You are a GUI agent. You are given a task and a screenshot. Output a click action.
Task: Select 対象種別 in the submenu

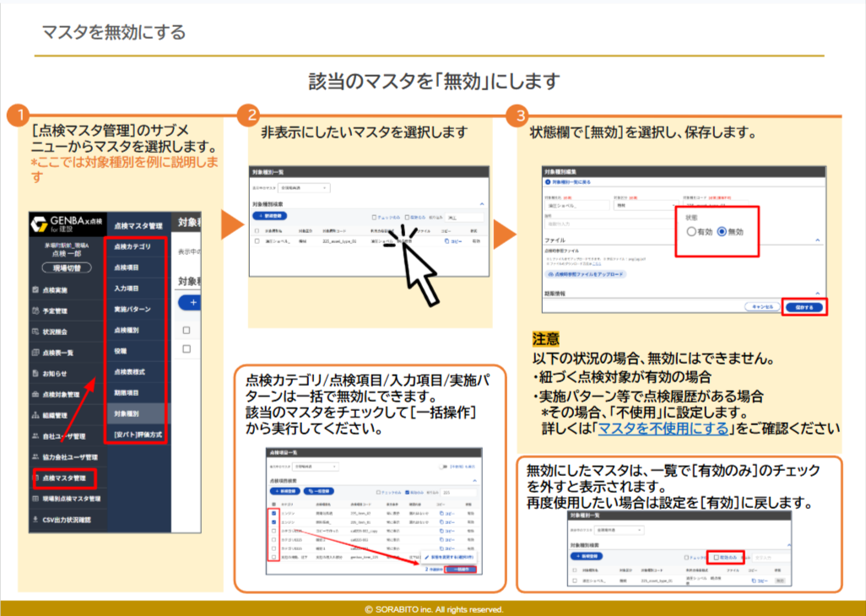point(127,414)
